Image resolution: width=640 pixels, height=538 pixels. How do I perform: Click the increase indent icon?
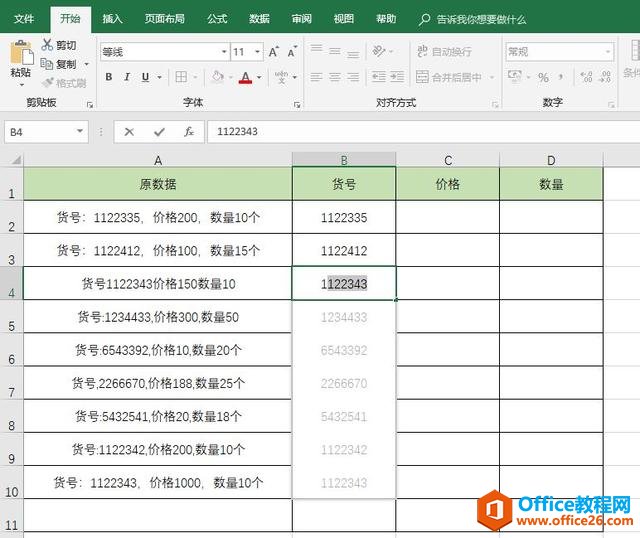[397, 77]
